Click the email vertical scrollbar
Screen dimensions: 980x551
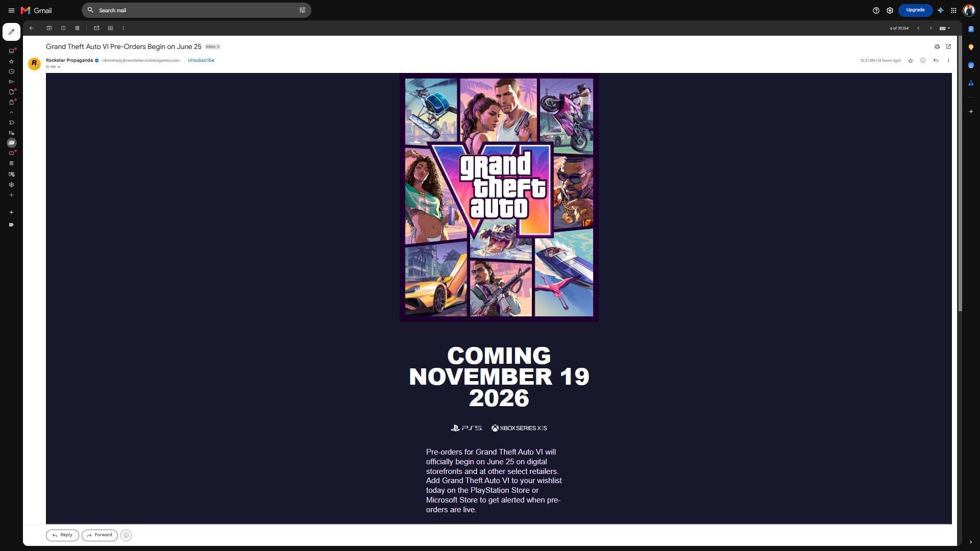point(960,173)
